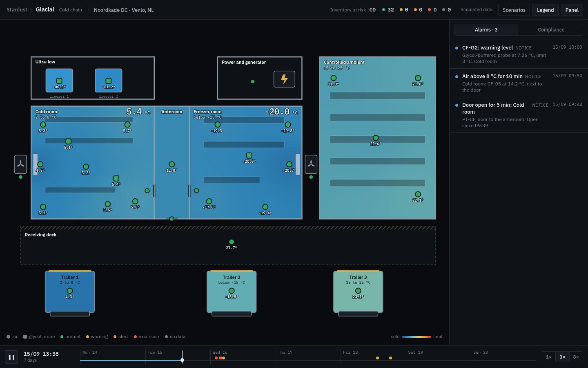Go to Stardust breadcrumb link
588x368 pixels.
17,9
